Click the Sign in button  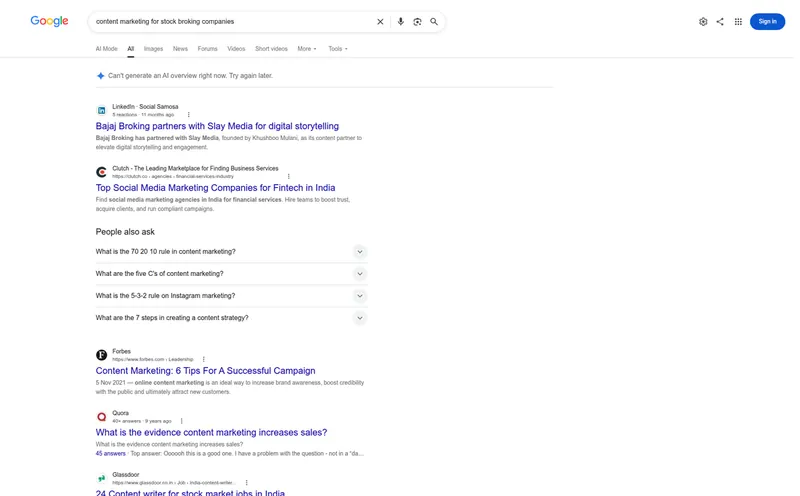(x=767, y=21)
